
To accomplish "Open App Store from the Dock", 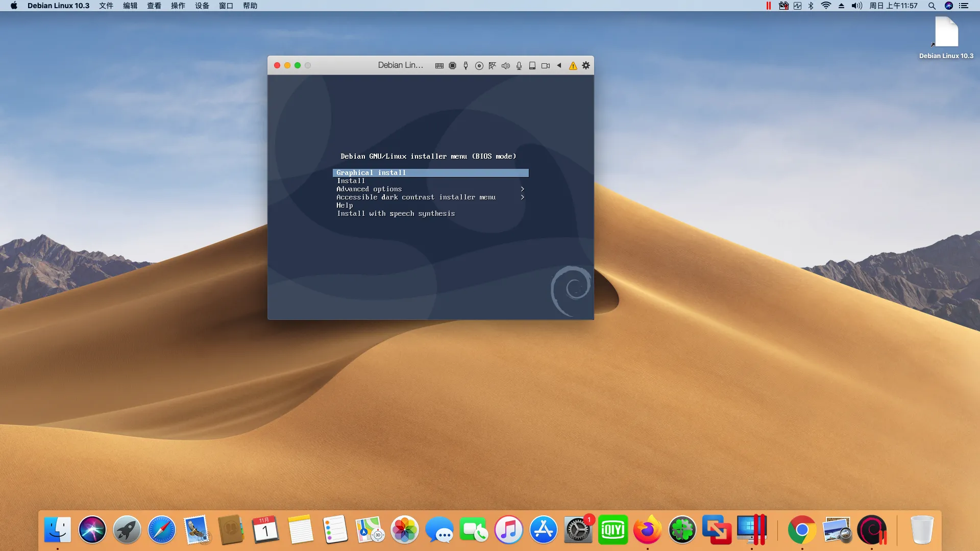I will 544,530.
